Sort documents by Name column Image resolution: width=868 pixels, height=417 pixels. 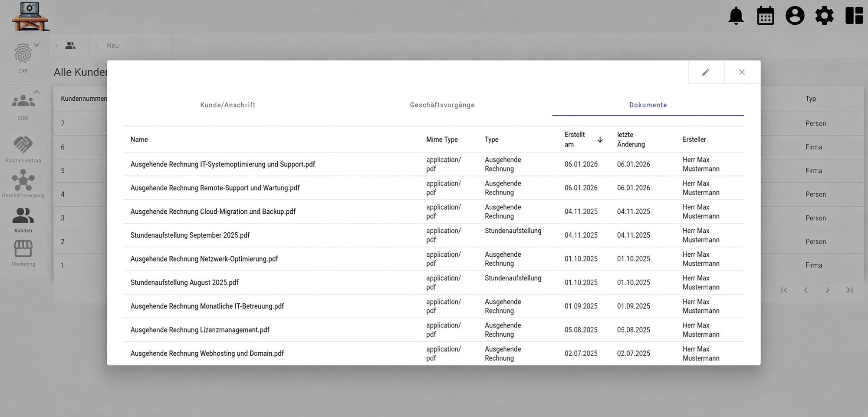(139, 139)
